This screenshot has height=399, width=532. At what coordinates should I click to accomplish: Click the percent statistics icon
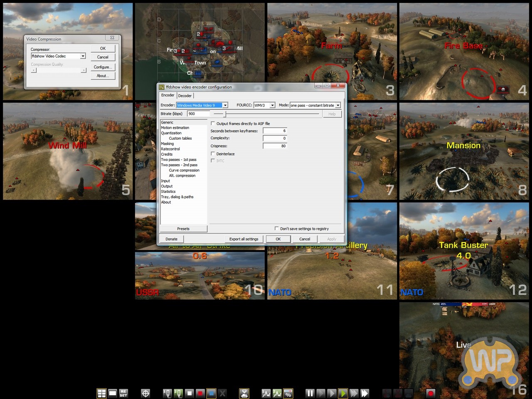[x=288, y=393]
